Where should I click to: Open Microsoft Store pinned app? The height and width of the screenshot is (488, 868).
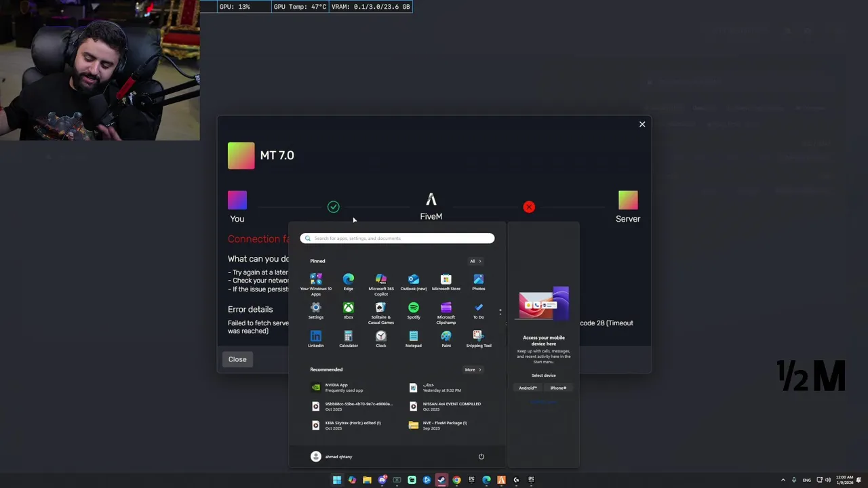point(446,282)
